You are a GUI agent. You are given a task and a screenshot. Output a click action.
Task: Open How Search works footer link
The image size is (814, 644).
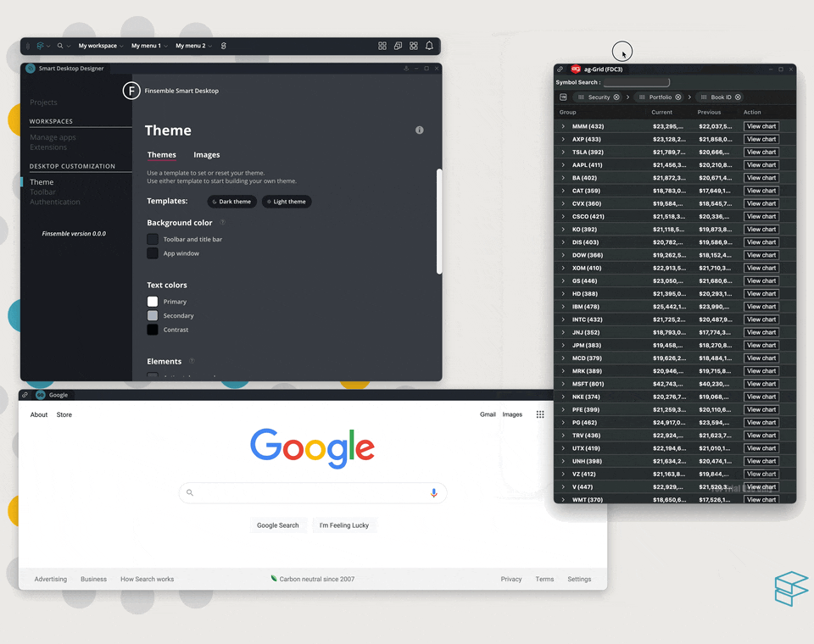click(147, 579)
